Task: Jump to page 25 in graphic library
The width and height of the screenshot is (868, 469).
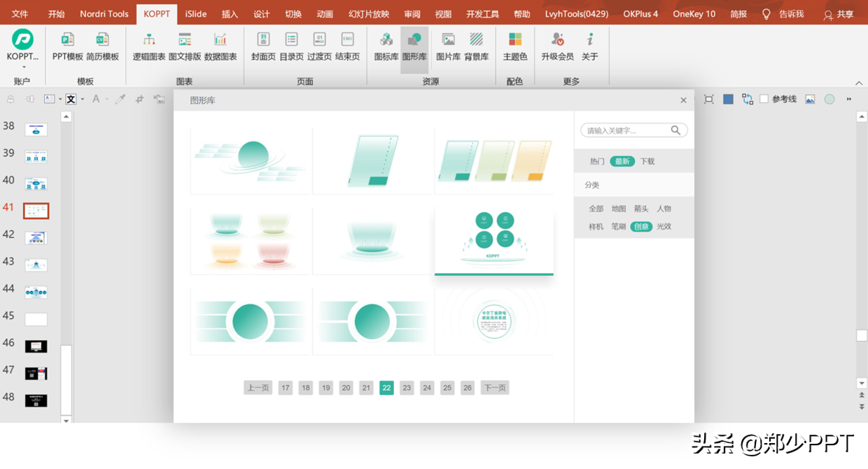Action: [x=447, y=387]
